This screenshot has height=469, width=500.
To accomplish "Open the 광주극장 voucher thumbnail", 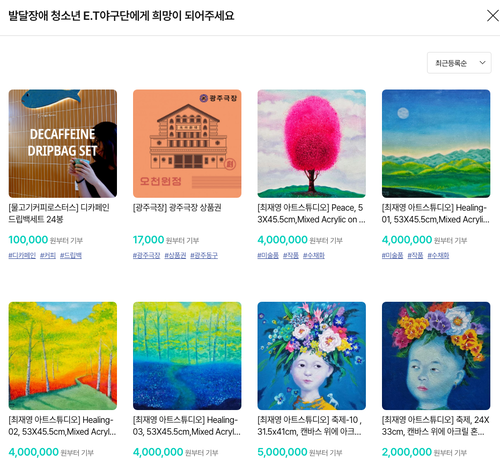I will (187, 143).
